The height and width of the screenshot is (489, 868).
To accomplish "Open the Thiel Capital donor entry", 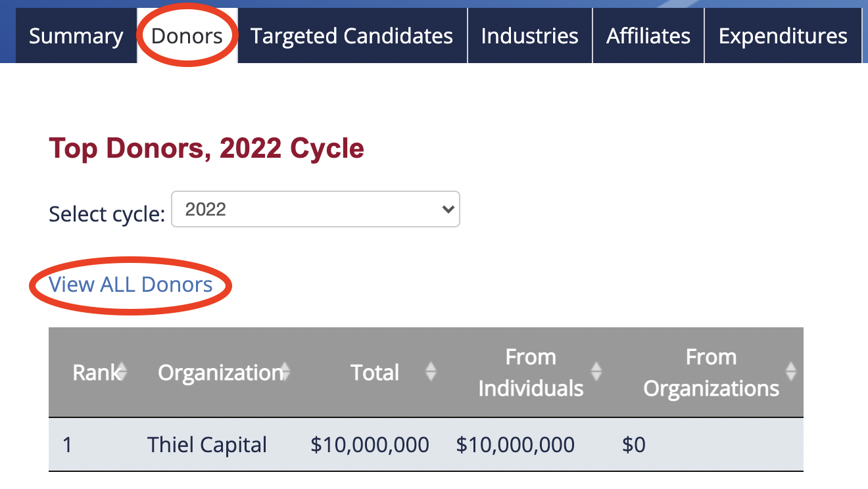I will [x=207, y=444].
